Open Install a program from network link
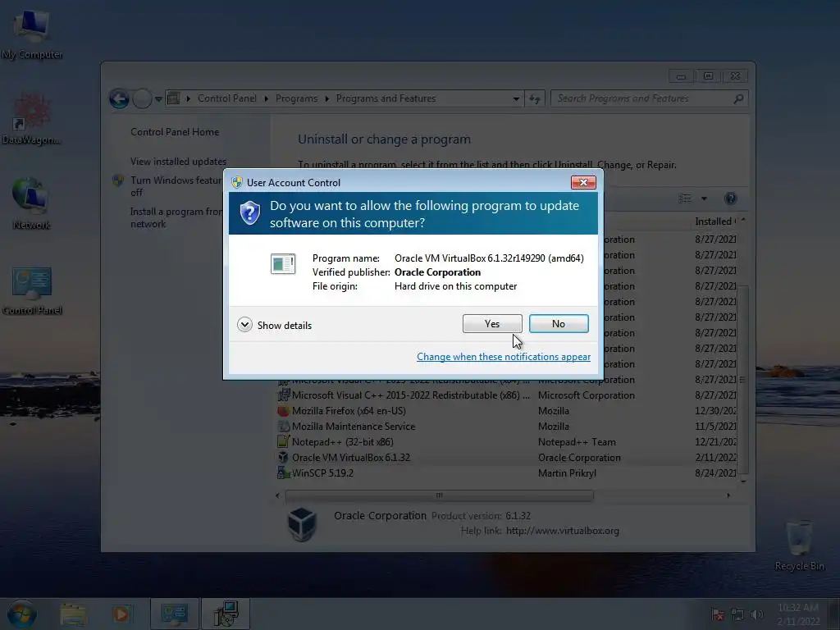This screenshot has width=840, height=630. 176,217
